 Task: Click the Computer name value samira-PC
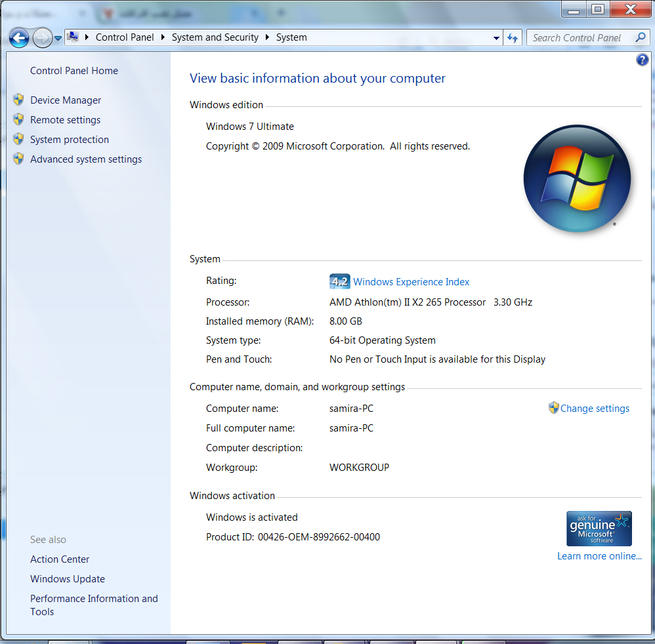pyautogui.click(x=351, y=408)
